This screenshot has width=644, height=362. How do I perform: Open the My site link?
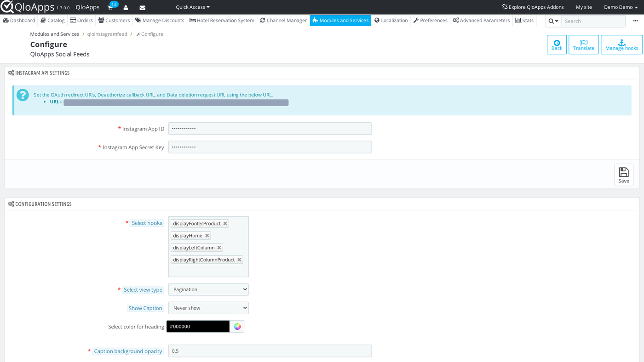(584, 7)
